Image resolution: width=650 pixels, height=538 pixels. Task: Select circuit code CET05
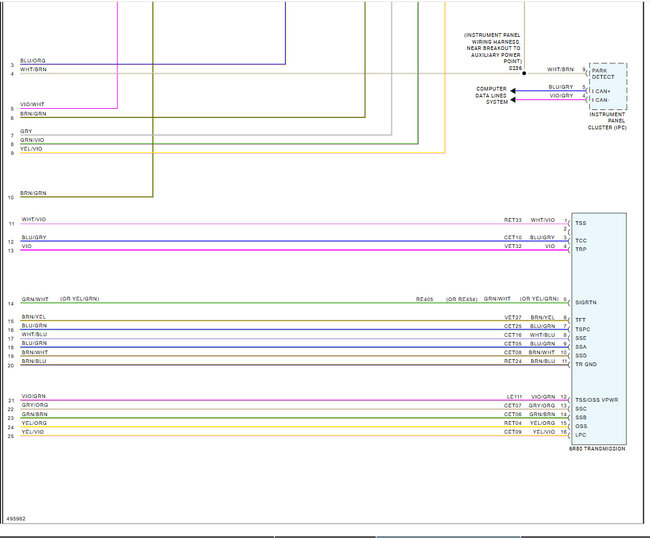click(513, 344)
